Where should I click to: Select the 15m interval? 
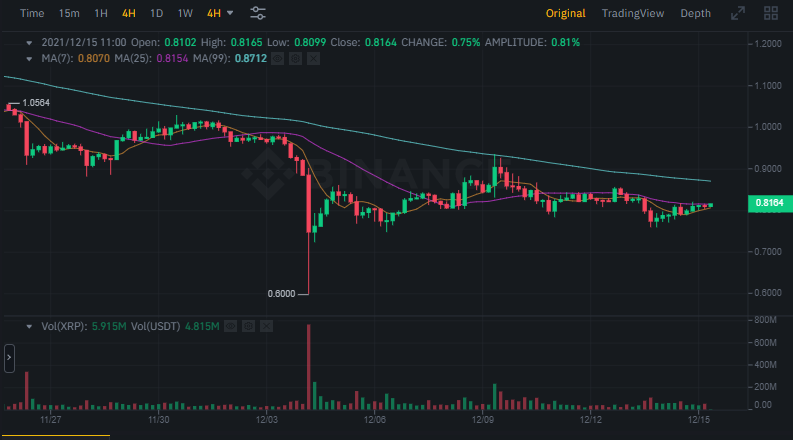click(69, 13)
